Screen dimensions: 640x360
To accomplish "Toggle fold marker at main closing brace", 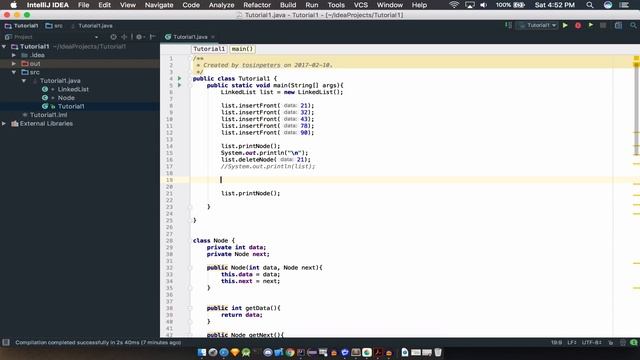I will (190, 207).
